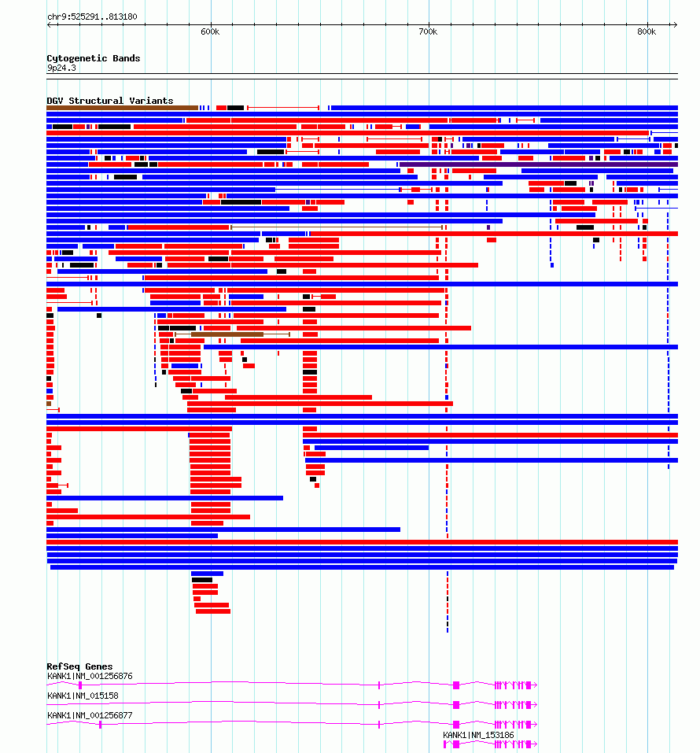This screenshot has height=753, width=700.
Task: Click the right arrowhead of the ruler
Action: 675,24
